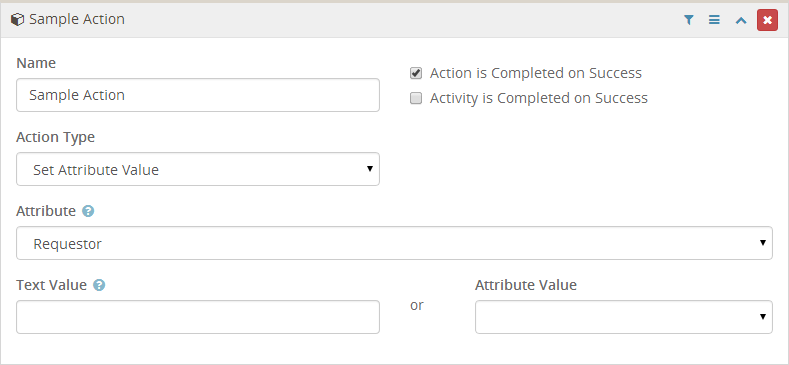Click the cube icon beside Sample Action title
Image resolution: width=789 pixels, height=365 pixels.
point(17,20)
